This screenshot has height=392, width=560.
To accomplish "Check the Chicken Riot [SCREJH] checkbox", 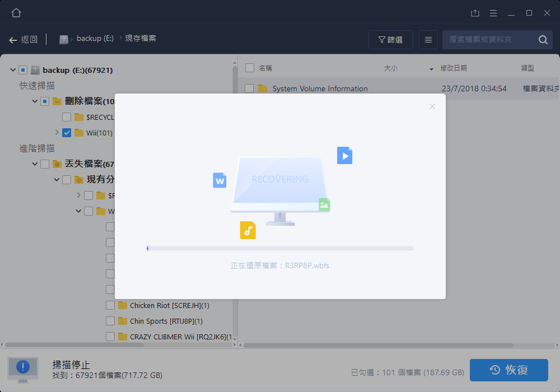I will point(110,305).
